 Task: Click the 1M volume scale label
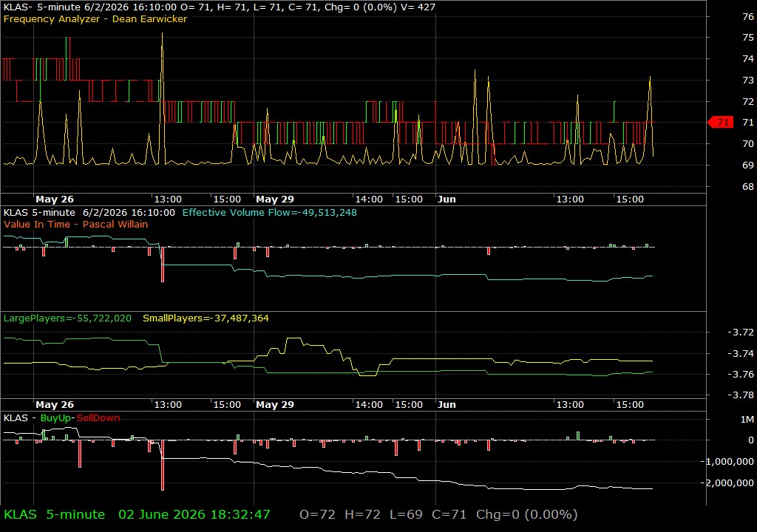click(x=747, y=419)
